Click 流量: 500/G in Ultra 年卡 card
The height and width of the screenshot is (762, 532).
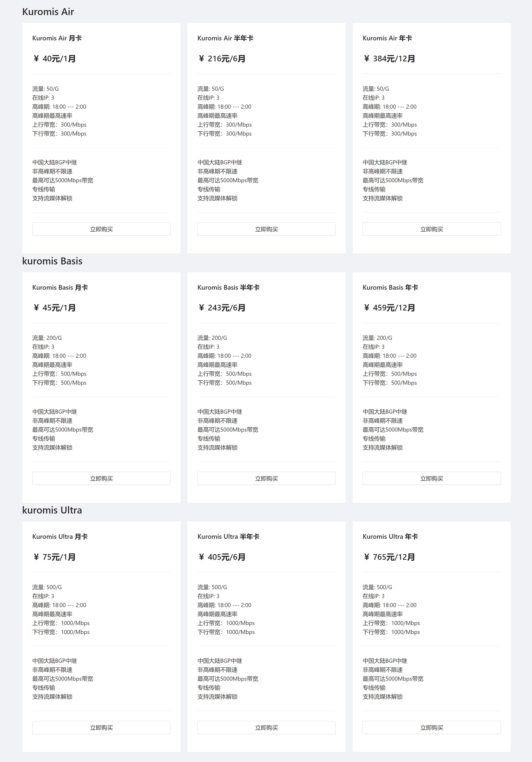377,587
